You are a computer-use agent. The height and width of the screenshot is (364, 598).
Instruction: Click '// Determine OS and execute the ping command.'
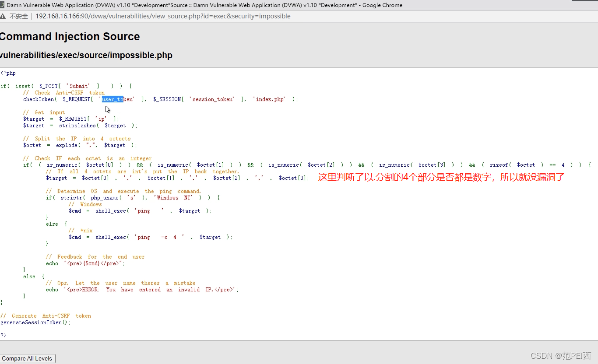click(x=123, y=191)
